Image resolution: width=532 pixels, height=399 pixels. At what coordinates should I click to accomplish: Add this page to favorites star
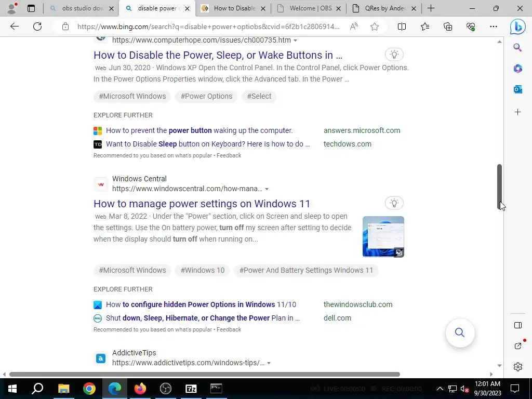(375, 26)
